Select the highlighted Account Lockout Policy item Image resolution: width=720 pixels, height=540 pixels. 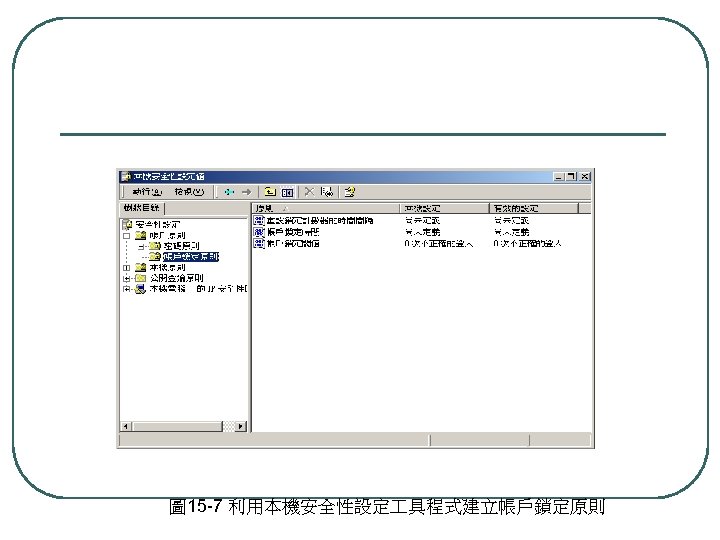pyautogui.click(x=191, y=257)
